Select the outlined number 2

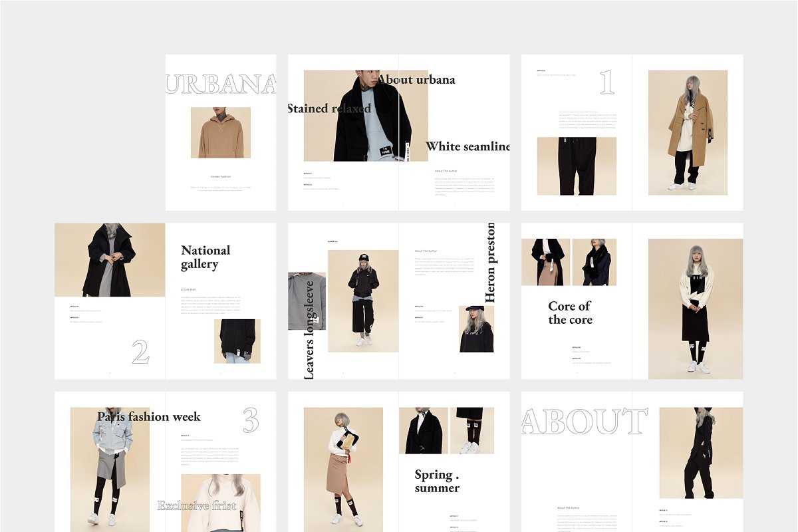(x=140, y=352)
